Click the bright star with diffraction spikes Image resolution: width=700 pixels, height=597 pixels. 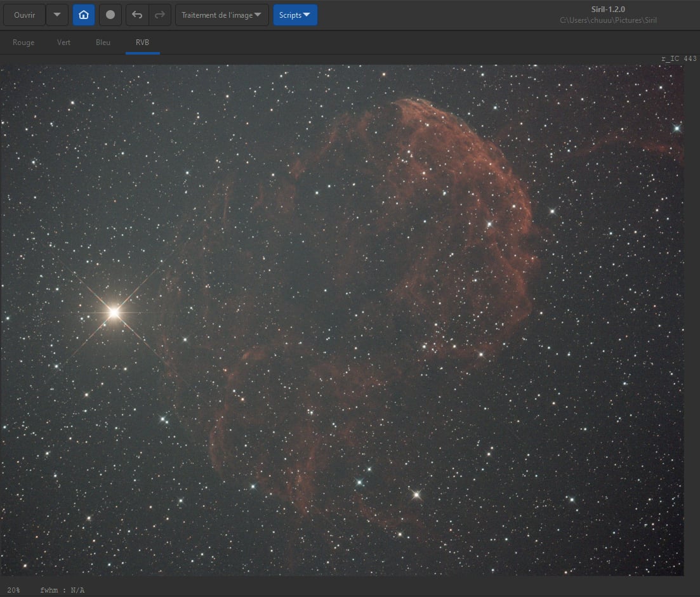114,312
